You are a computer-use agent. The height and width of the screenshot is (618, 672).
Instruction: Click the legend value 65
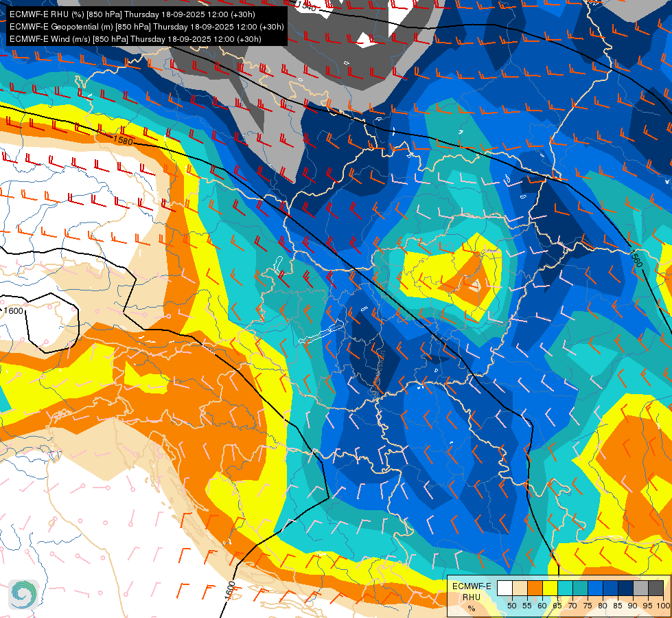557,606
